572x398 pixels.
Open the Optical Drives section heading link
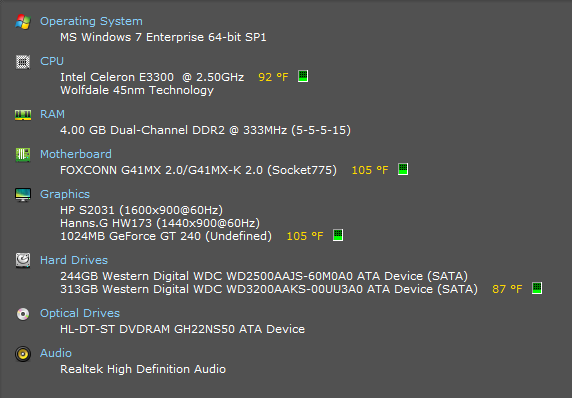pos(80,313)
